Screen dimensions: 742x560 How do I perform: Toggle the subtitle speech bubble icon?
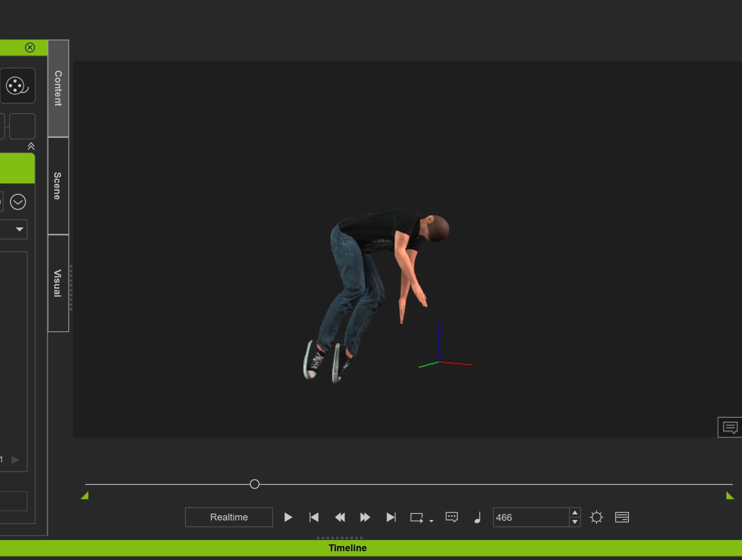click(452, 517)
